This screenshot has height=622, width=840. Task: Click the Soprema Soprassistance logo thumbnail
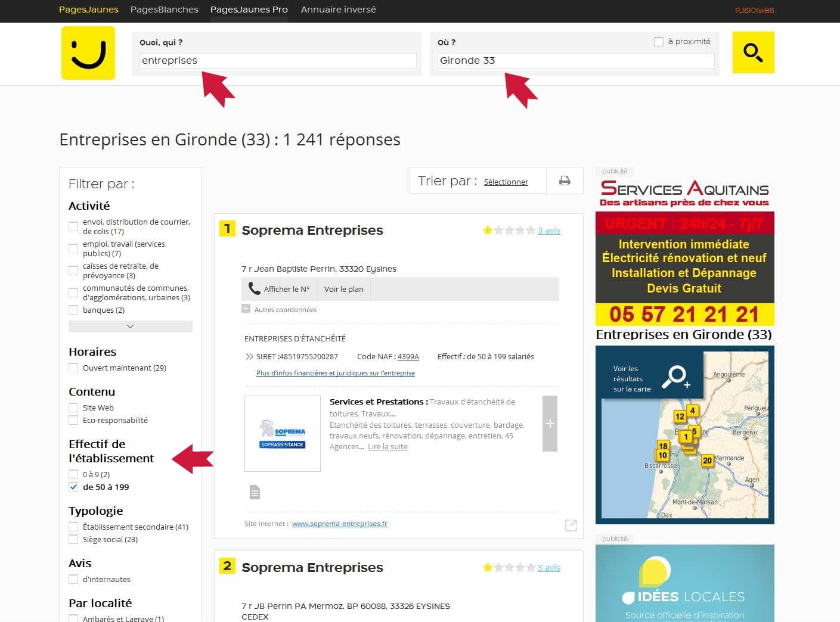[x=283, y=434]
